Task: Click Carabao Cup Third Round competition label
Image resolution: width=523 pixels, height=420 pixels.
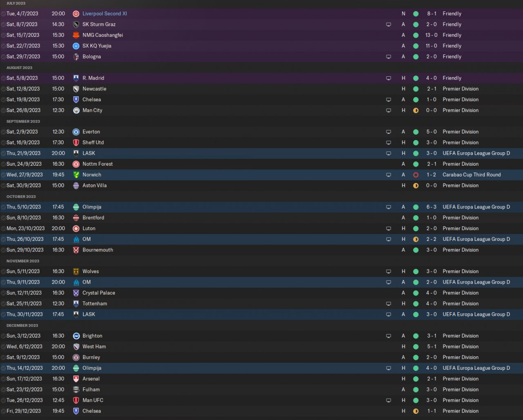Action: 472,175
